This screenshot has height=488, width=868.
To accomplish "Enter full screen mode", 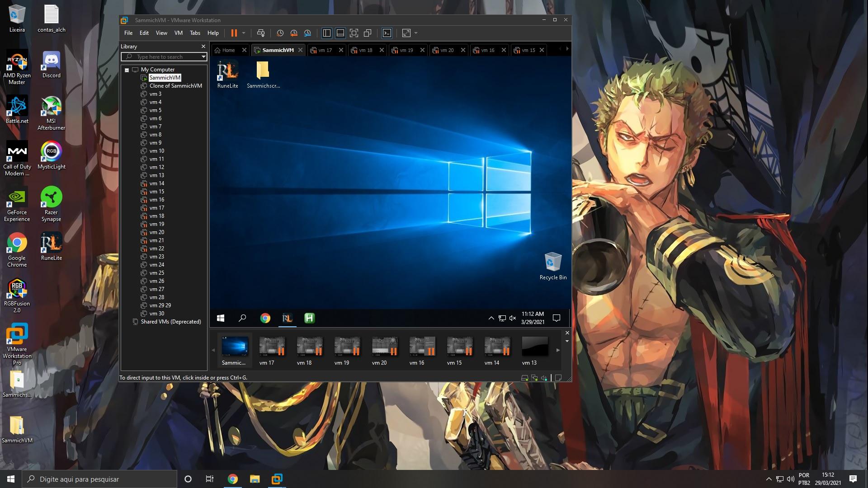I will pos(354,33).
